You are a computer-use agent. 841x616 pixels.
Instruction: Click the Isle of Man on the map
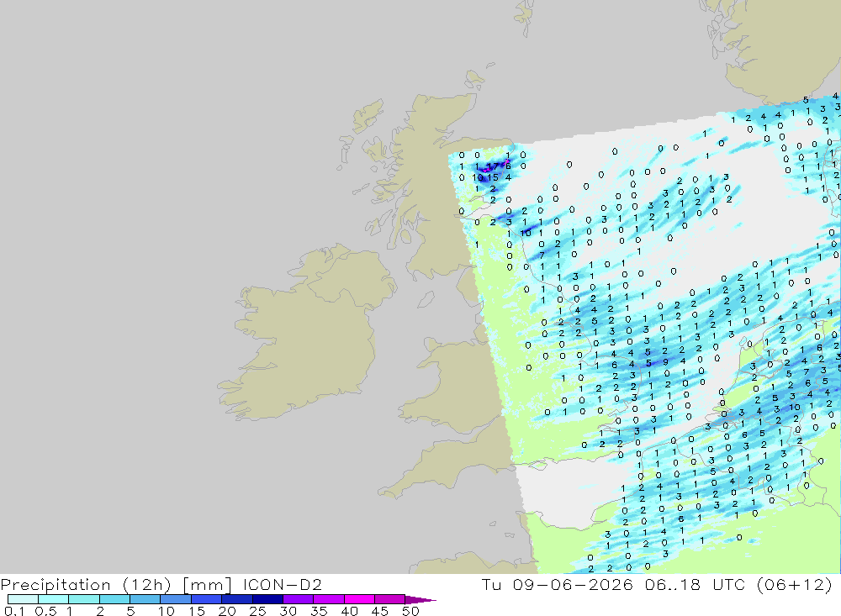[x=426, y=298]
